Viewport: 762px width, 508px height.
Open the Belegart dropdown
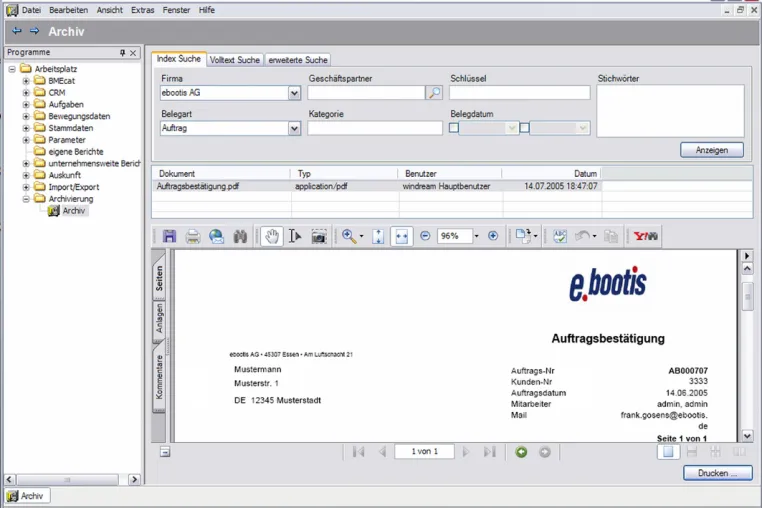[294, 128]
